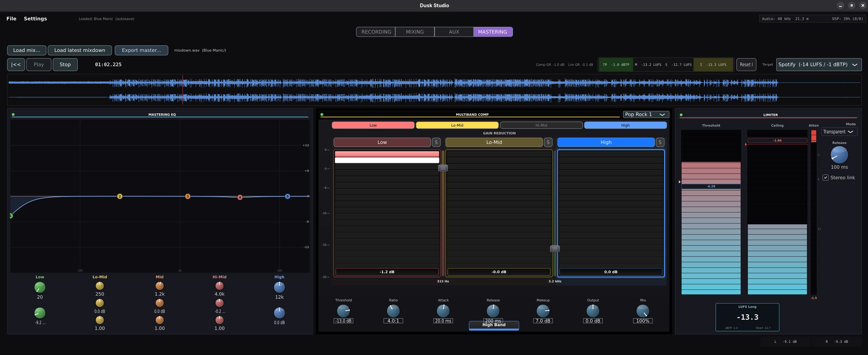Stop playback with Stop button
868x355 pixels.
tap(65, 64)
